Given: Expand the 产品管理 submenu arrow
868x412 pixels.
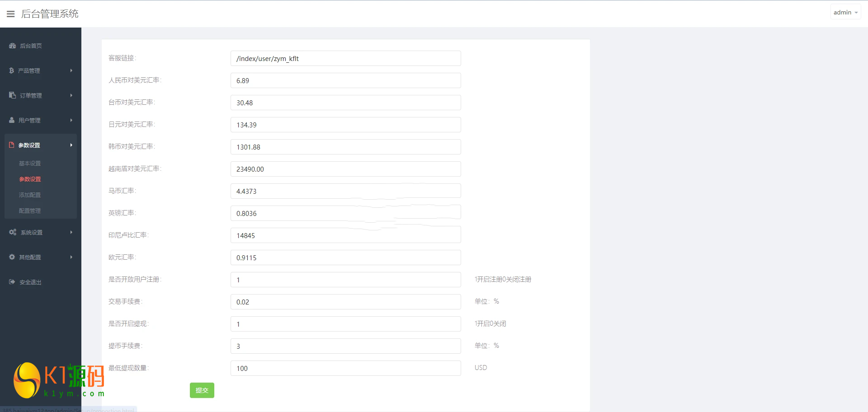Looking at the screenshot, I should click(x=71, y=70).
